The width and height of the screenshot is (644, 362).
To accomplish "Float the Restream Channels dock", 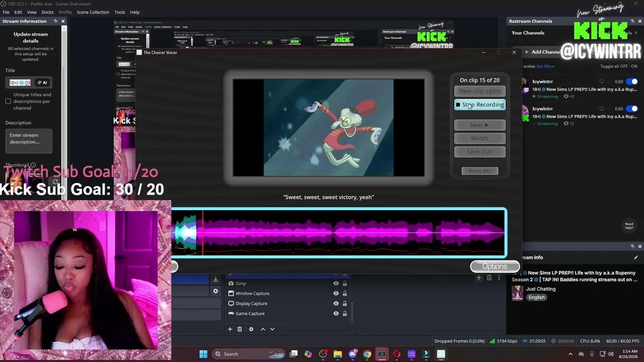I will [632, 21].
